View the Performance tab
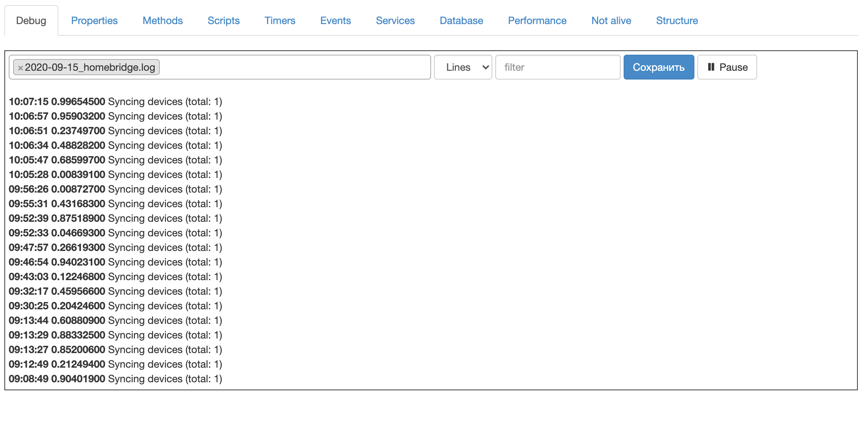The image size is (868, 445). tap(537, 20)
